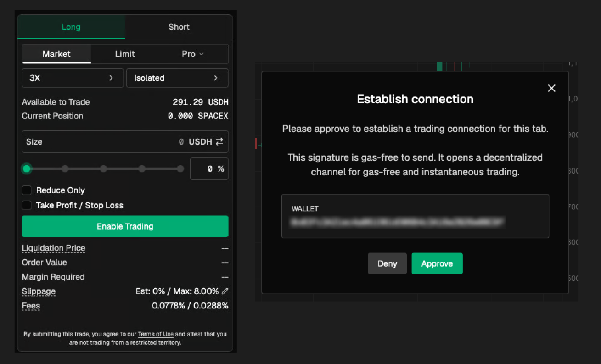Switch to the Short tab
Image resolution: width=601 pixels, height=364 pixels.
(x=179, y=27)
